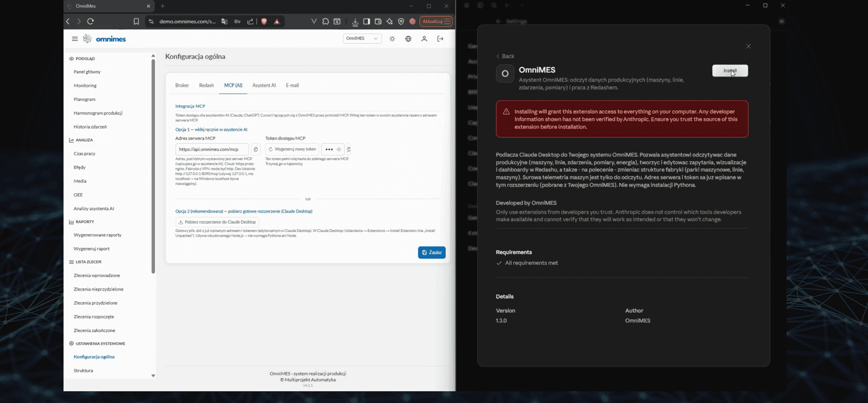Click version number 1.3.0 in Details
The width and height of the screenshot is (868, 403).
point(501,320)
